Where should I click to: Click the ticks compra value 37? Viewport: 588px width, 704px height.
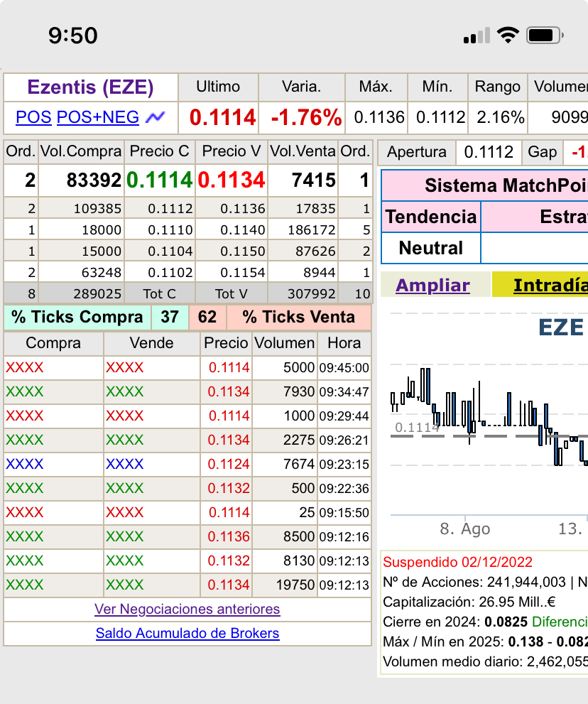170,317
